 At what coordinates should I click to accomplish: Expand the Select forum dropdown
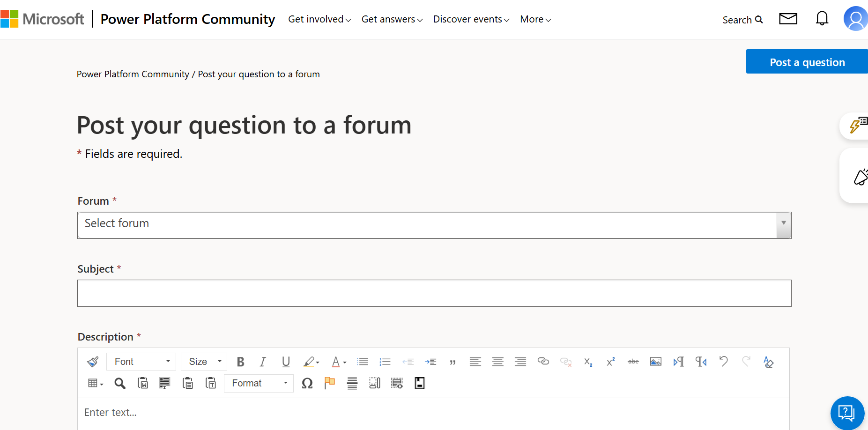[x=434, y=225]
